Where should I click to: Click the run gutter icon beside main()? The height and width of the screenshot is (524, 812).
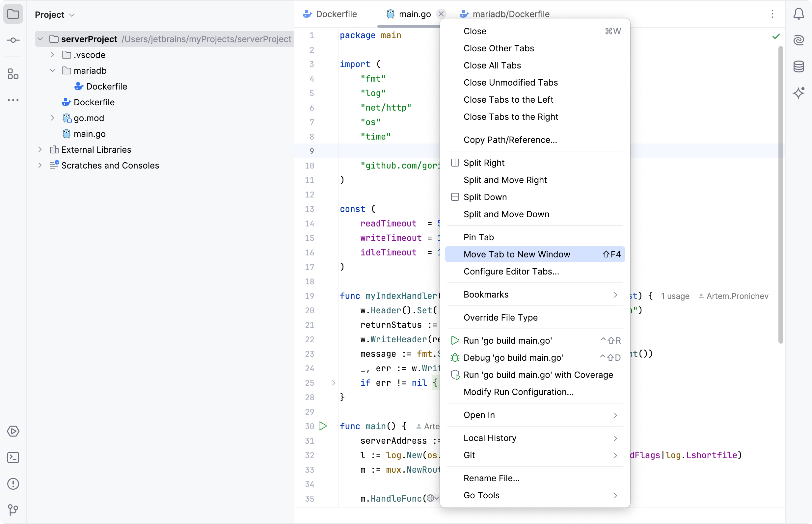(x=323, y=426)
